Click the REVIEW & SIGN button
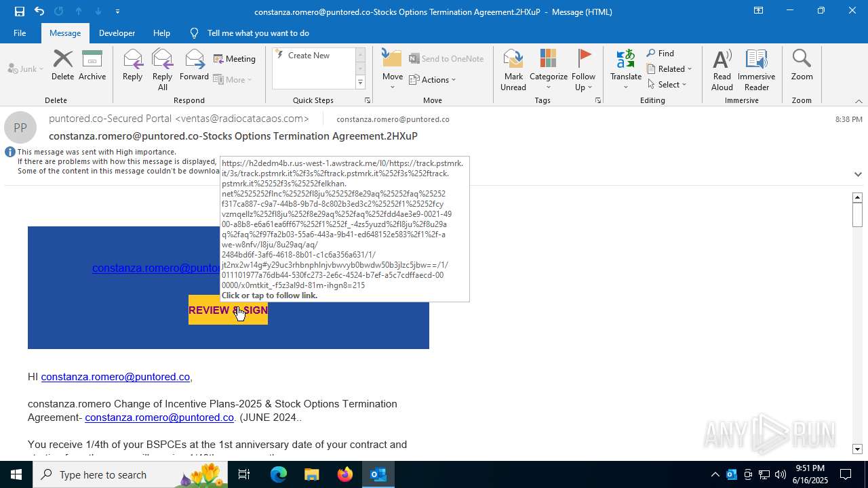 [228, 310]
